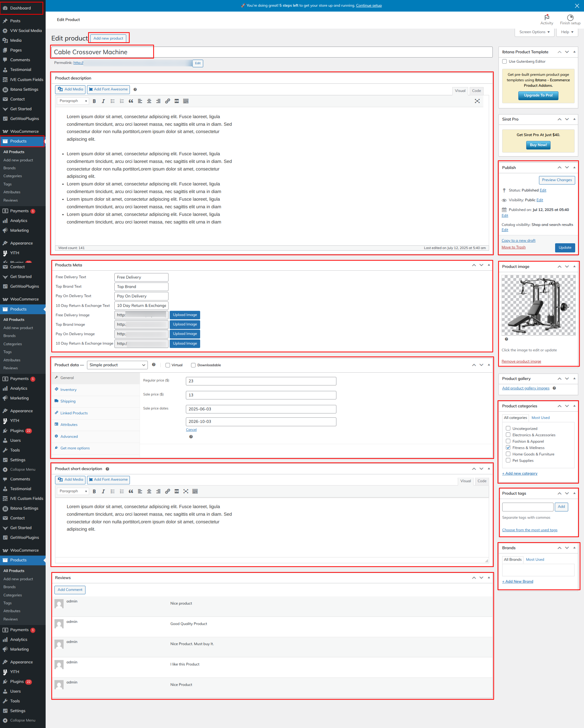Check the Virtual product checkbox
Viewport: 584px width, 728px height.
(x=168, y=365)
